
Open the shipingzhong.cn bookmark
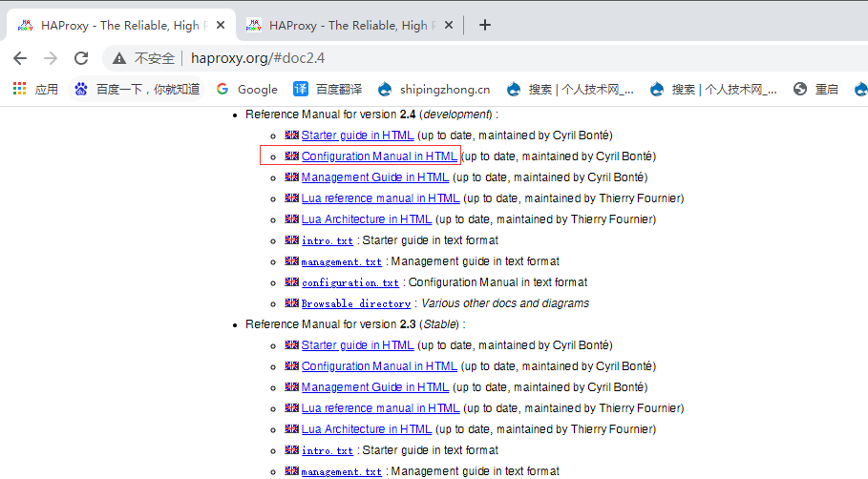(434, 89)
